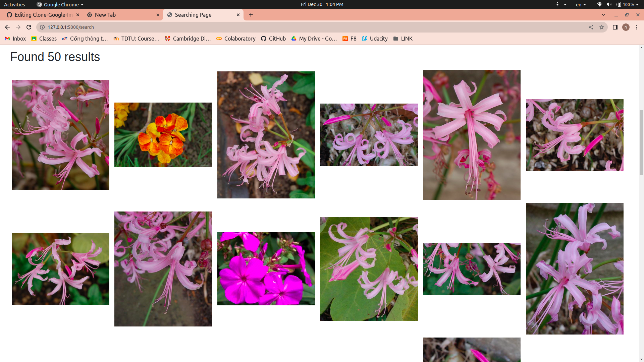This screenshot has width=644, height=362.
Task: Open the Gmail Inbox bookmark
Action: [15, 39]
